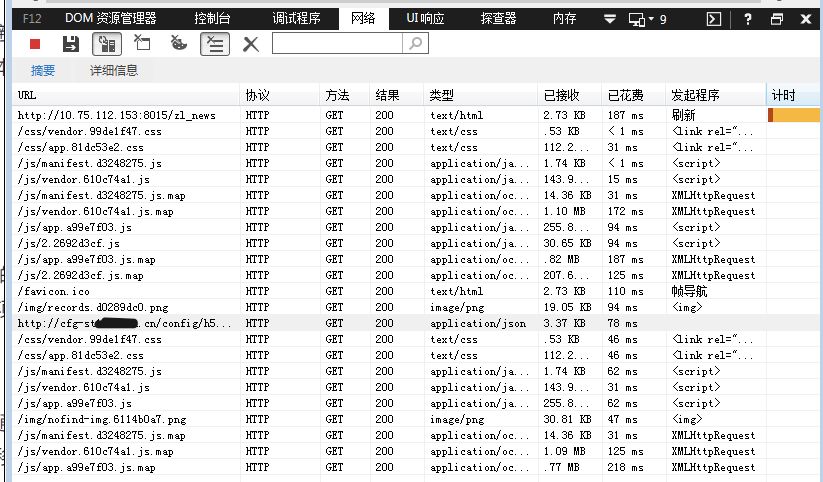Click the magnifier search icon
Image resolution: width=823 pixels, height=482 pixels.
[x=415, y=43]
